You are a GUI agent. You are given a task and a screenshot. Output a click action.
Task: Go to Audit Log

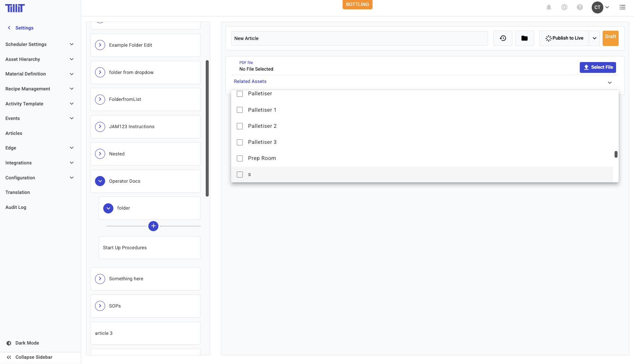click(x=16, y=207)
